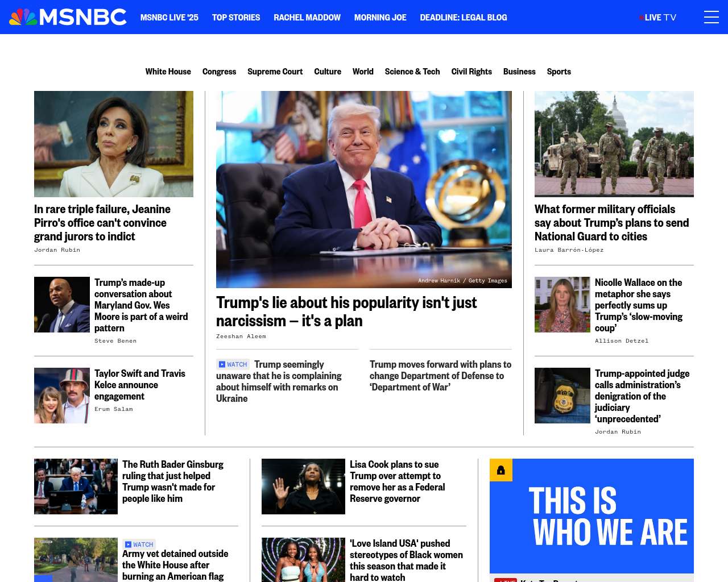Screen dimensions: 728x582
Task: Click the yellow lock icon on promo
Action: pyautogui.click(x=501, y=470)
